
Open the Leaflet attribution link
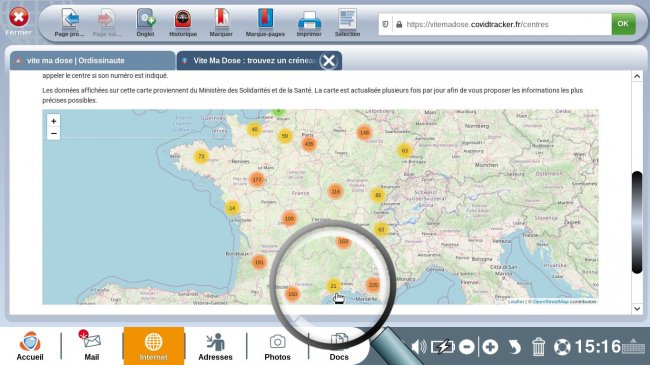(516, 302)
